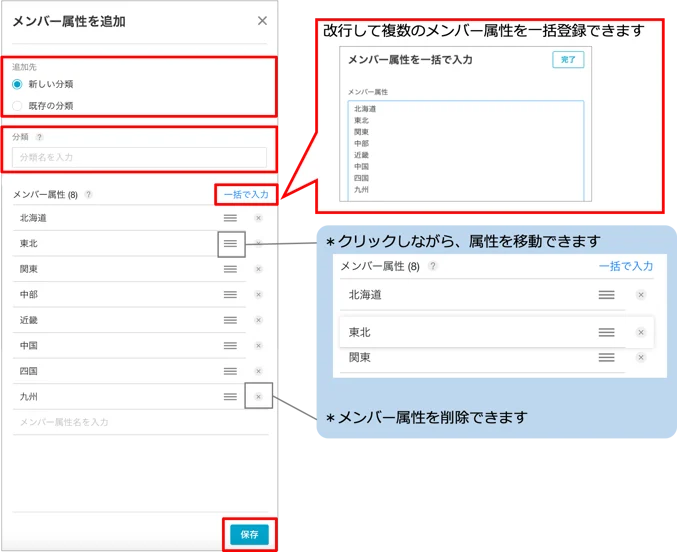677x552 pixels.
Task: Click 一括で入力 link in the blue example panel
Action: [x=626, y=266]
